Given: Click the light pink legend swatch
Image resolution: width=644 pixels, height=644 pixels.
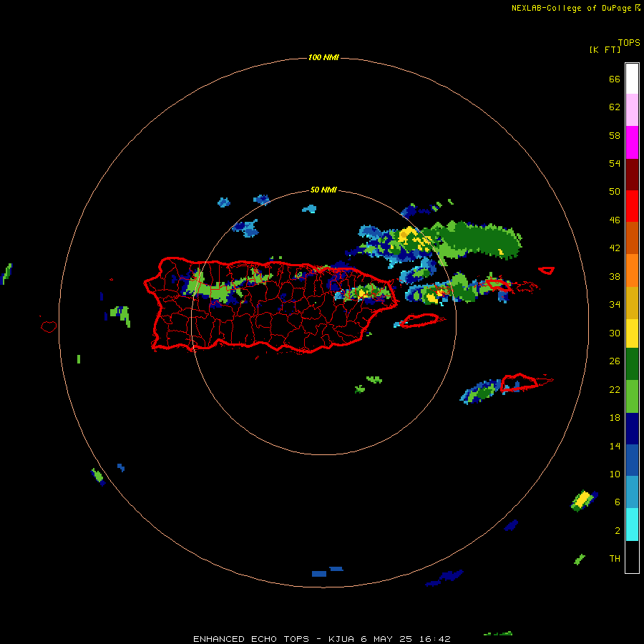Looking at the screenshot, I should click(632, 110).
